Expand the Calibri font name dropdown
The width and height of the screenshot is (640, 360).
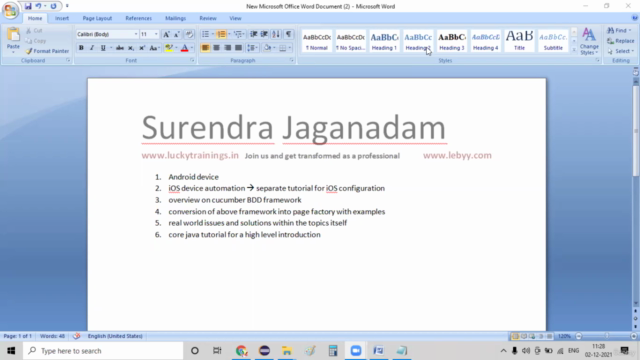click(136, 34)
